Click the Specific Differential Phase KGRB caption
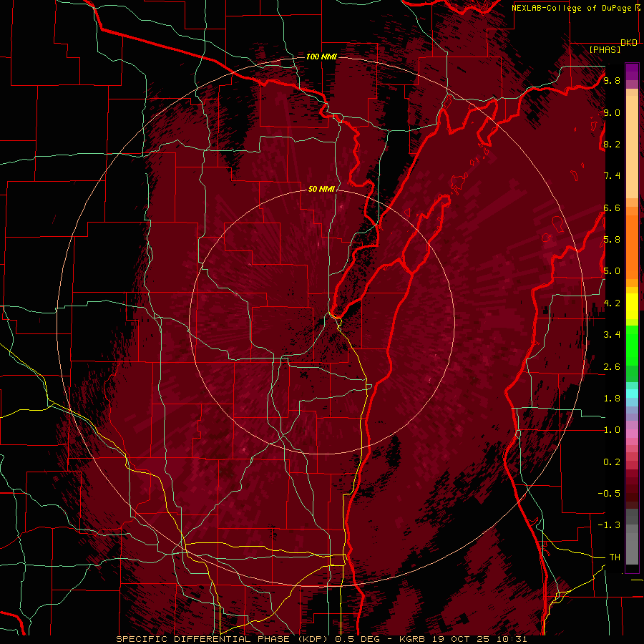This screenshot has height=644, width=644. 321,639
